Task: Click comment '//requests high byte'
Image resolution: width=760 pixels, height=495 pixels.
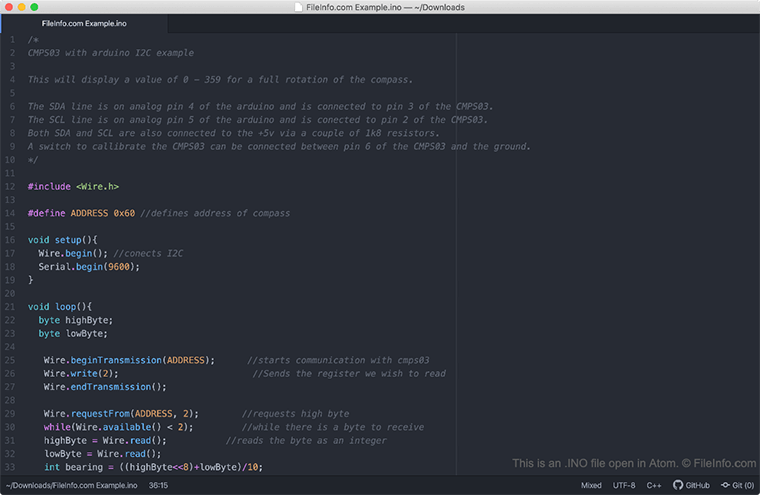Action: click(295, 414)
